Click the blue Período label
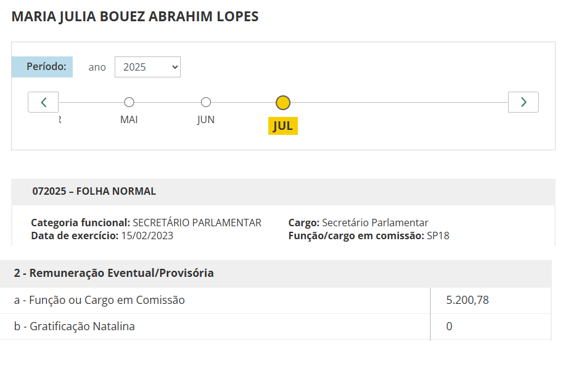The image size is (568, 372). (42, 67)
